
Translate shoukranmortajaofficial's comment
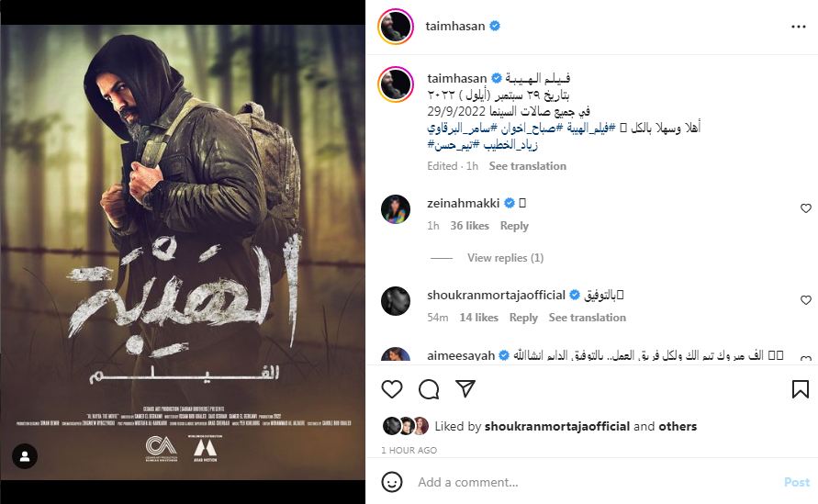(x=587, y=318)
